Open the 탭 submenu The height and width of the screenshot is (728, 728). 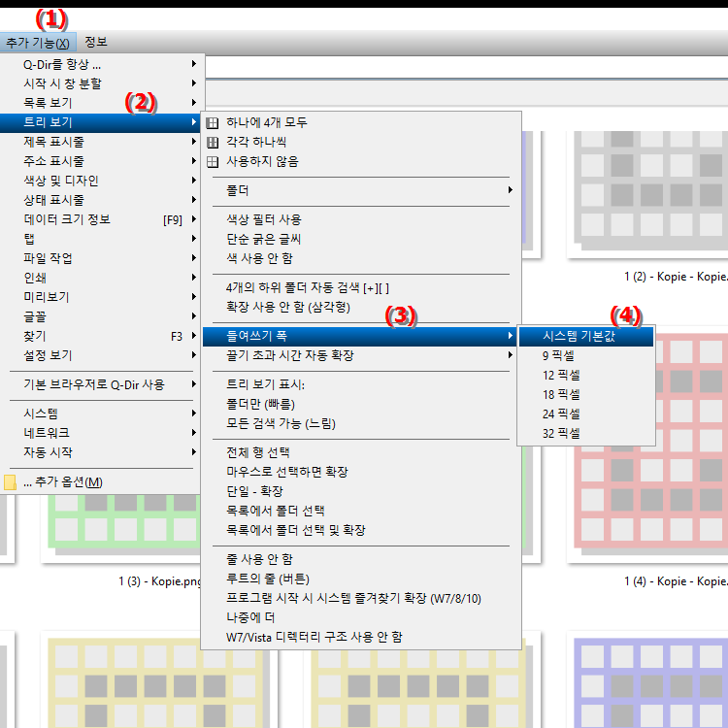pyautogui.click(x=100, y=239)
